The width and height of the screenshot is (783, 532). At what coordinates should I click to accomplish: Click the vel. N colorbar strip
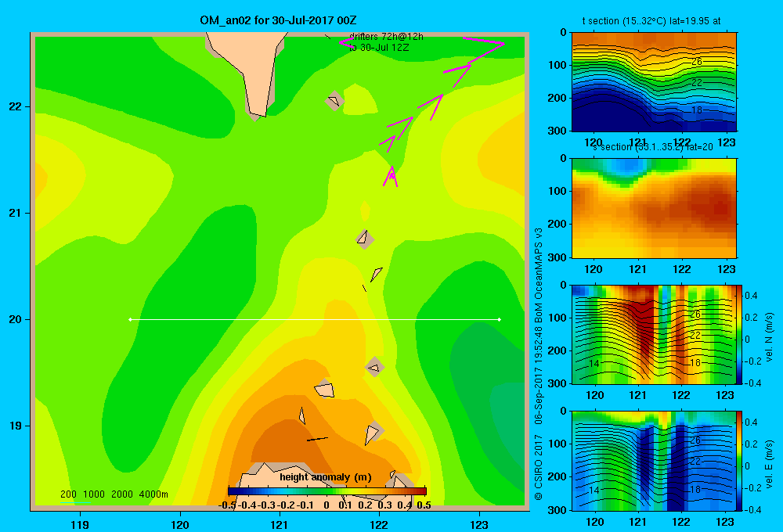tap(739, 334)
